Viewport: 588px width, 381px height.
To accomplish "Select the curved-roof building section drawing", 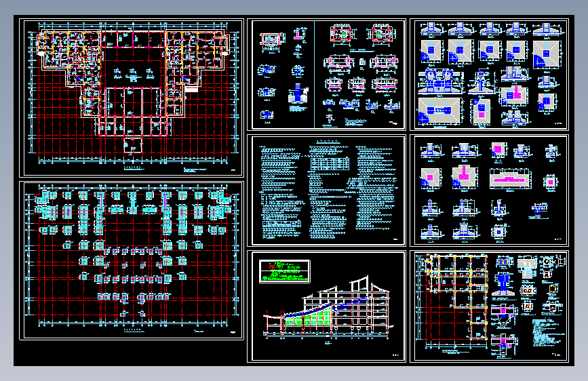I will pos(328,308).
